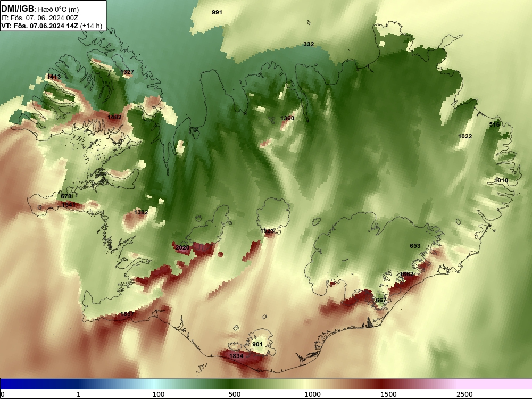Click the 1022 value in the east
Screen dimensions: 532x399
(465, 136)
